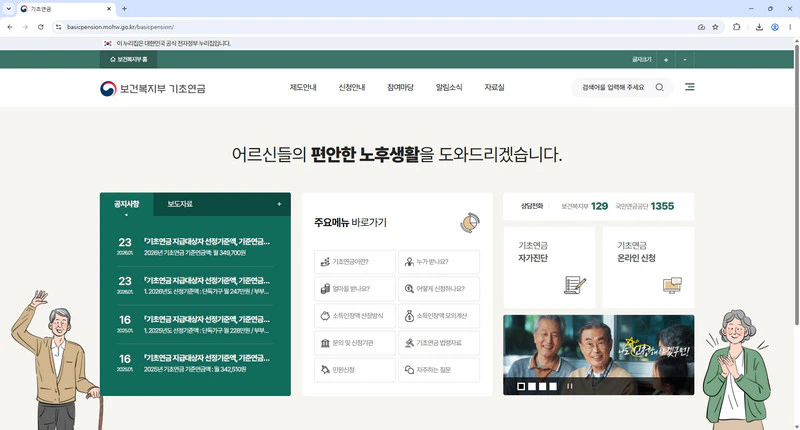Open 소득인정액 산정방식 shortcut

coord(355,316)
